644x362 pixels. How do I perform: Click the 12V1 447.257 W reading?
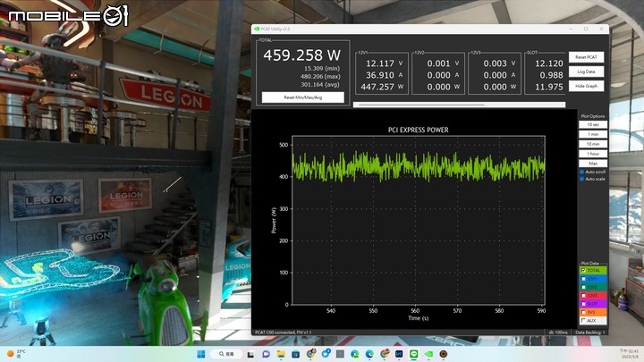coord(382,87)
